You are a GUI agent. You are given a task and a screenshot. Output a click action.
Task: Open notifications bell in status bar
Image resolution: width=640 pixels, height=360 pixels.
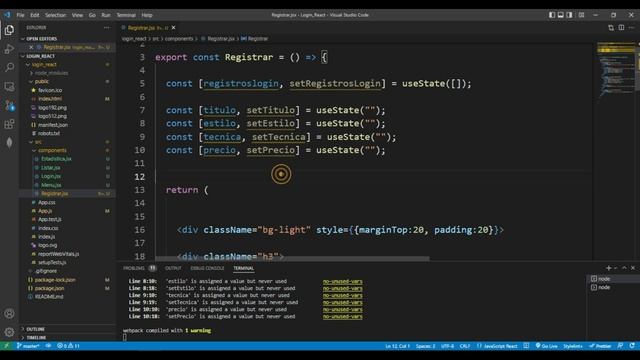click(x=632, y=346)
